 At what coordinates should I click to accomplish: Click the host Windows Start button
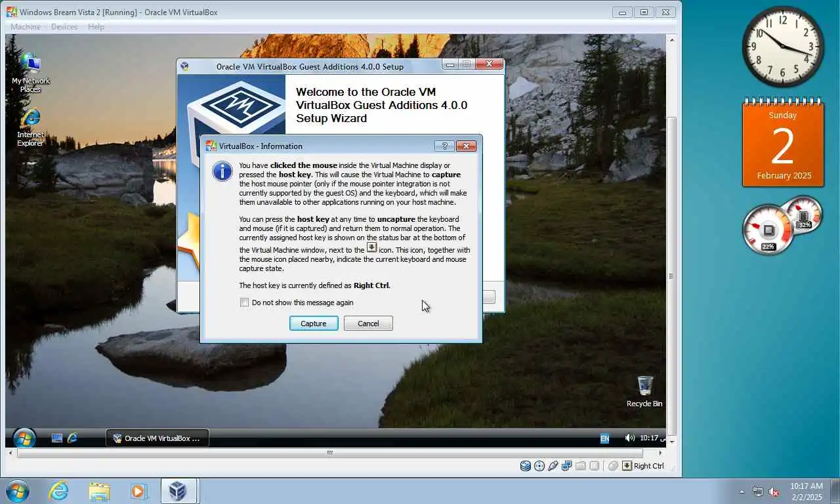click(x=17, y=491)
